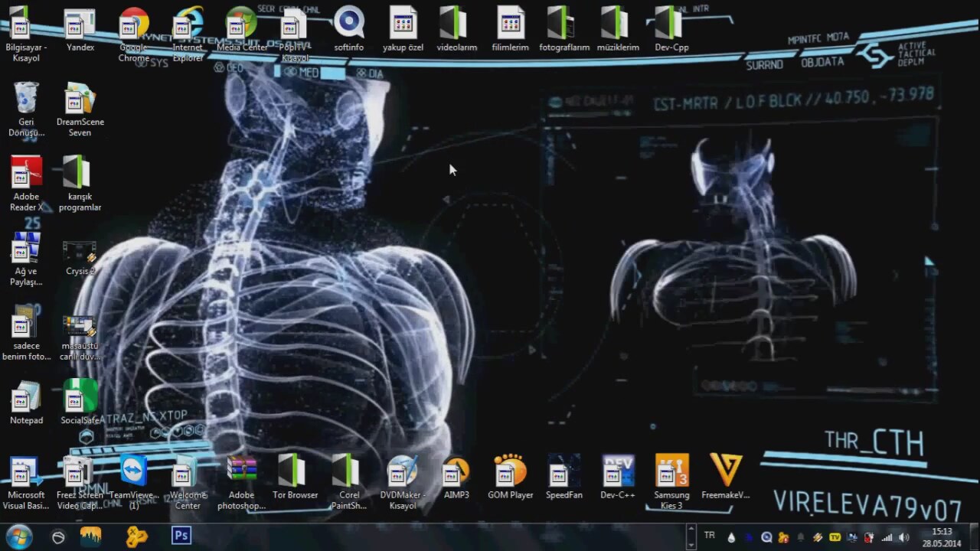Select the Adobe photoshop archive icon
The height and width of the screenshot is (551, 980).
(x=242, y=483)
